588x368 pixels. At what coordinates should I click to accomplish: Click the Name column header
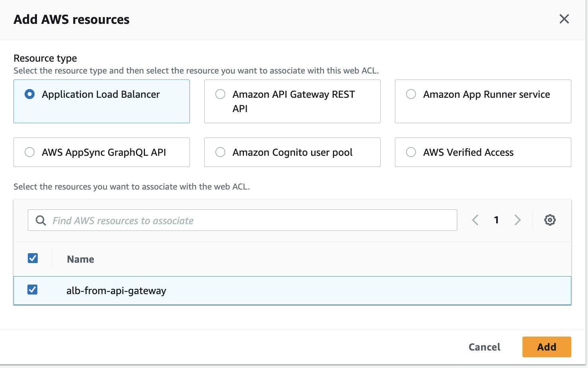[x=80, y=259]
